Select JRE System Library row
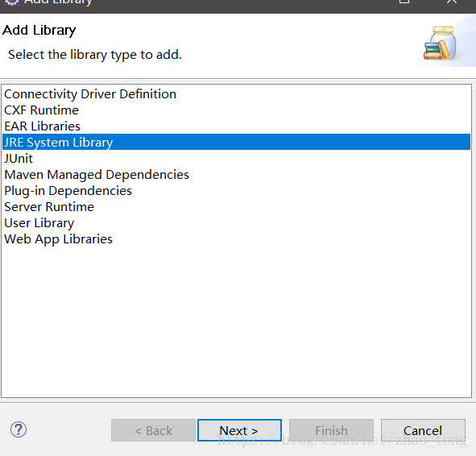Viewport: 476px width, 456px height. click(236, 142)
